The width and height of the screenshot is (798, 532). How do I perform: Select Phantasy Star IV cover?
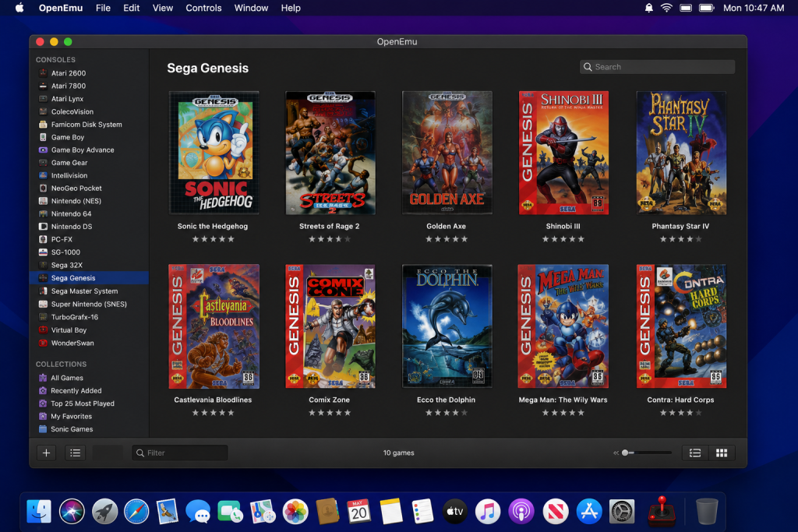(681, 153)
